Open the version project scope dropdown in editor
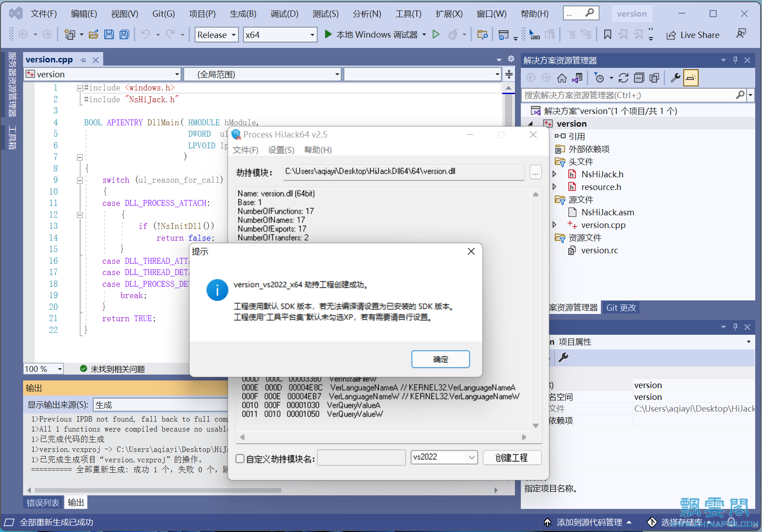The image size is (762, 532). 103,74
